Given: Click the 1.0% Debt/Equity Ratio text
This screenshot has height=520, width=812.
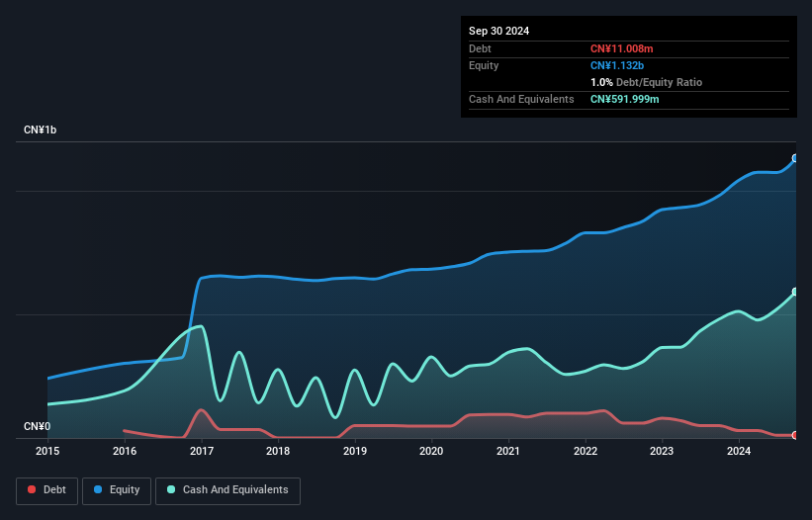Looking at the screenshot, I should coord(646,82).
